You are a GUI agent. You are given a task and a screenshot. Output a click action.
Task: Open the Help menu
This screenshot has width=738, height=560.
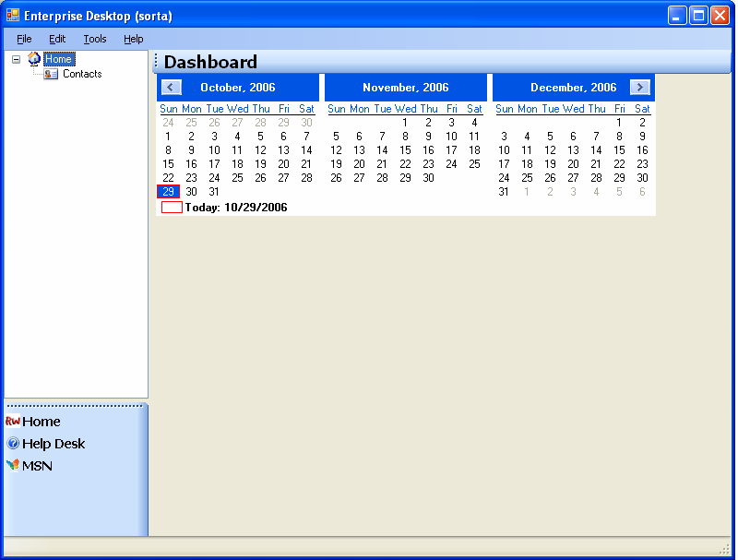(134, 39)
